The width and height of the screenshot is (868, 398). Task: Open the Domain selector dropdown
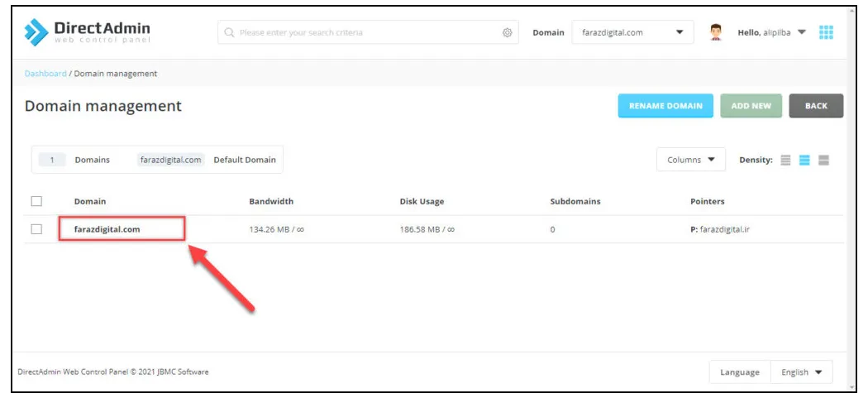pyautogui.click(x=632, y=33)
